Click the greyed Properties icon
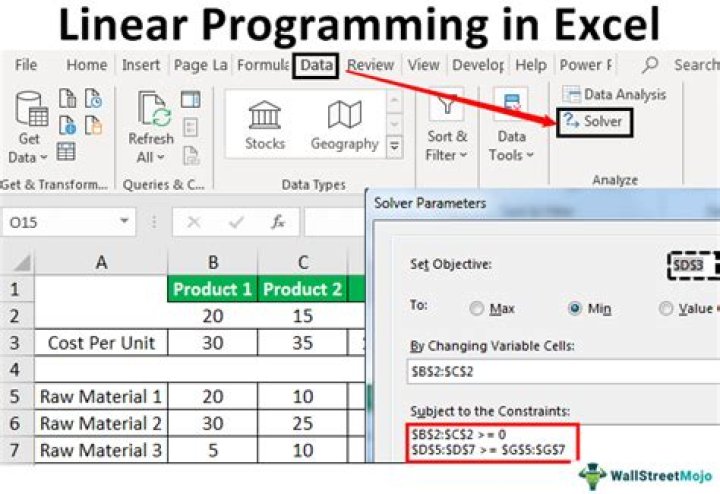The width and height of the screenshot is (720, 494). [x=191, y=127]
